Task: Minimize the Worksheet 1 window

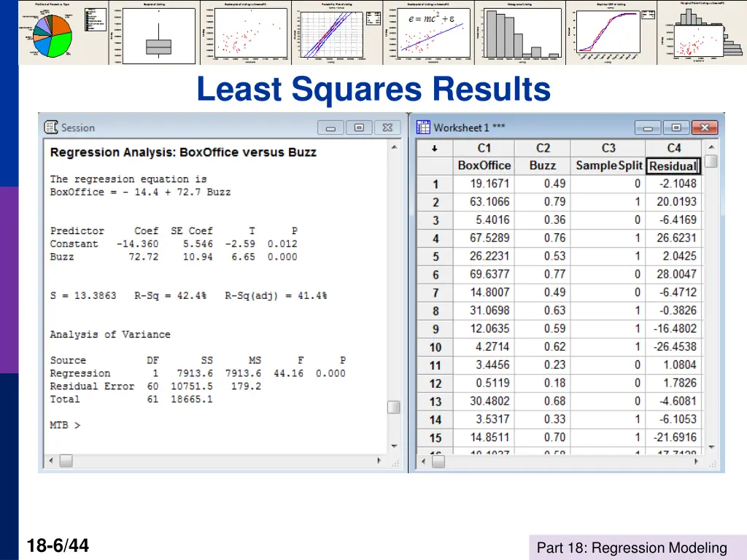Action: tap(648, 128)
